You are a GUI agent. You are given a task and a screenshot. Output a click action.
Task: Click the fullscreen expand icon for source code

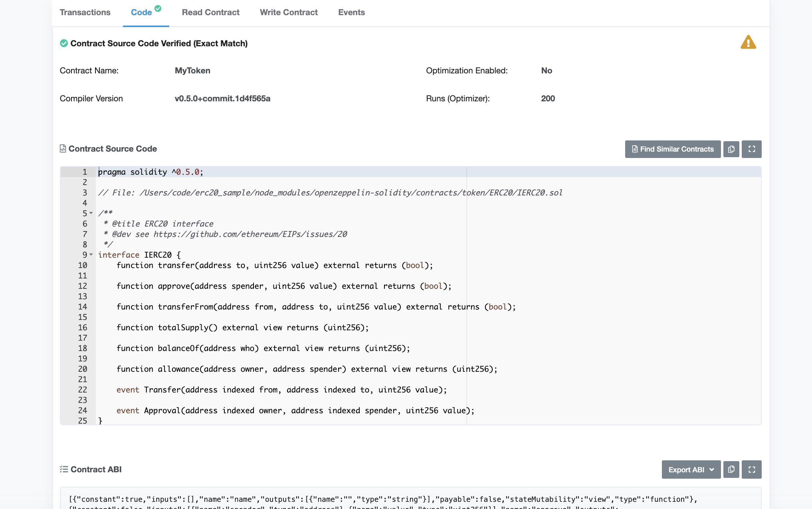[x=752, y=149]
